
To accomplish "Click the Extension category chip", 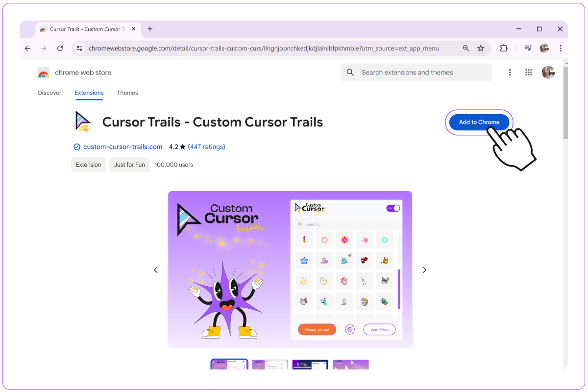I will (x=89, y=165).
